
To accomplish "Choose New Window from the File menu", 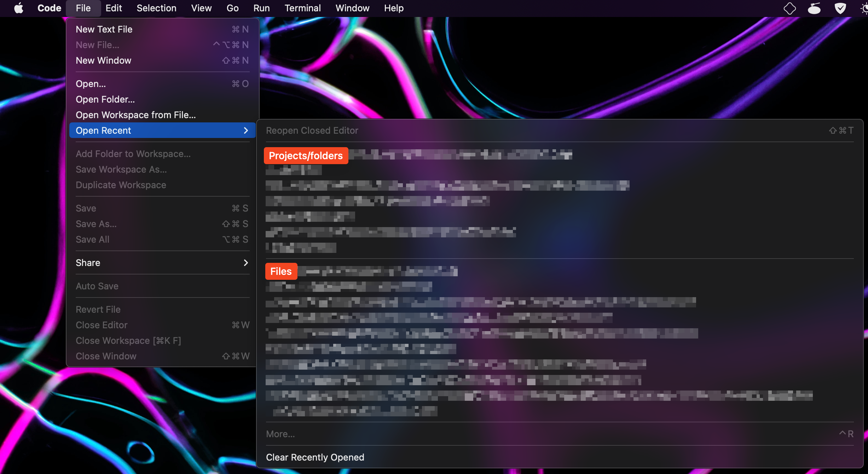I will coord(103,60).
